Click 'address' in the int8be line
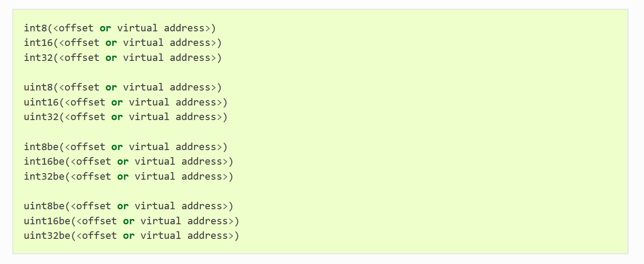 click(196, 147)
